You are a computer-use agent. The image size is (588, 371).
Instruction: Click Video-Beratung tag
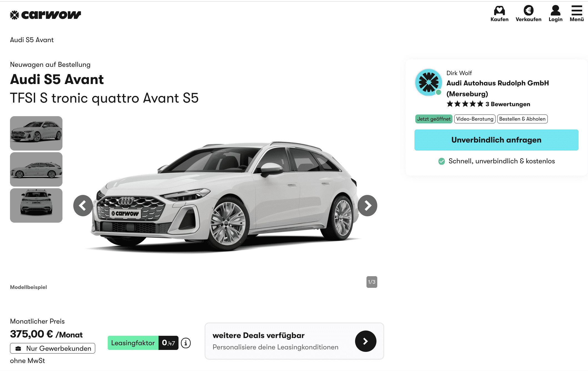474,119
